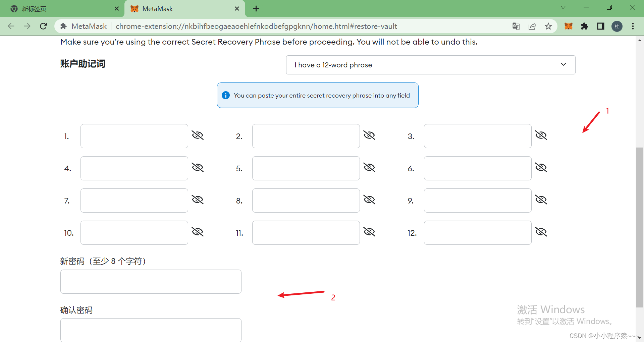This screenshot has height=342, width=644.
Task: Open the extensions puzzle piece icon
Action: (x=585, y=26)
